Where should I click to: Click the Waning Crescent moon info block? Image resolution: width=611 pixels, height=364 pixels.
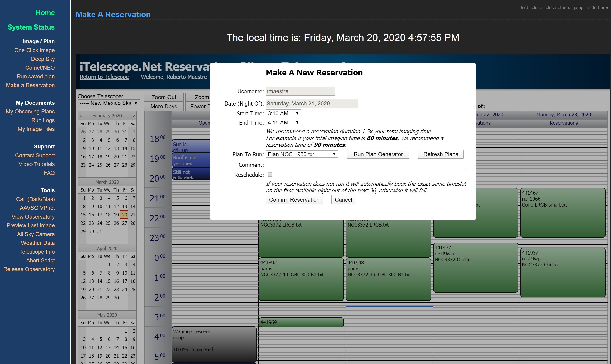tap(214, 344)
